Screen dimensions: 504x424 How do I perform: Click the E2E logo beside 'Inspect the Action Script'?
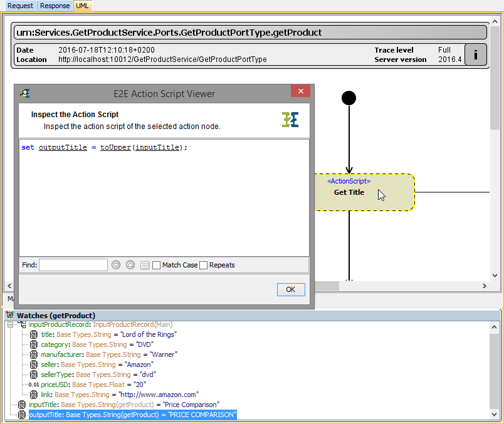(x=291, y=119)
